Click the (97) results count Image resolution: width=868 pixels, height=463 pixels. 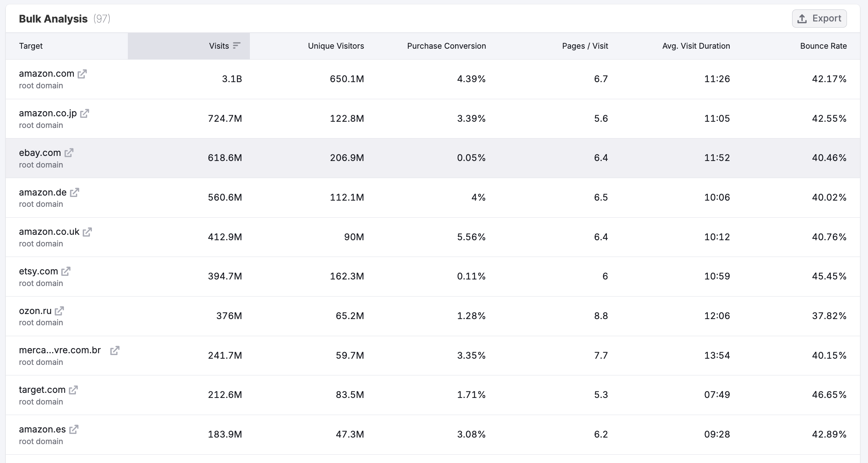pyautogui.click(x=102, y=19)
